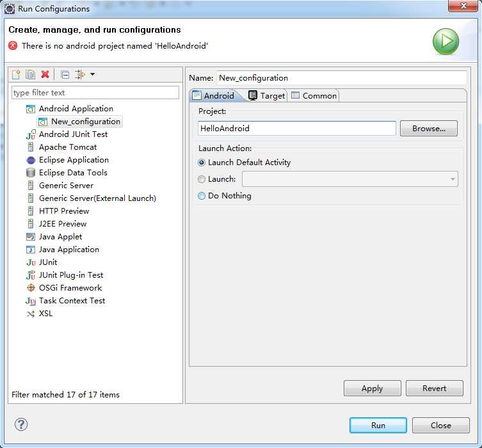
Task: Delete selected configuration with red X icon
Action: click(x=45, y=74)
